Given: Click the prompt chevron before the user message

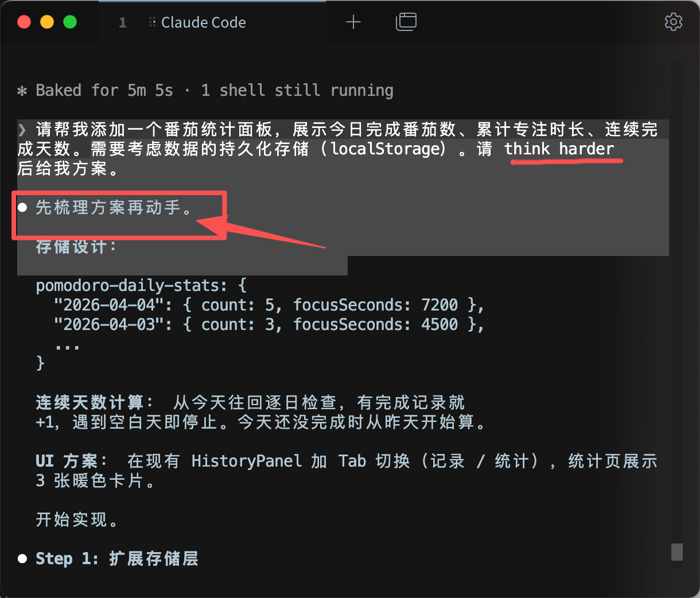Looking at the screenshot, I should pos(22,130).
